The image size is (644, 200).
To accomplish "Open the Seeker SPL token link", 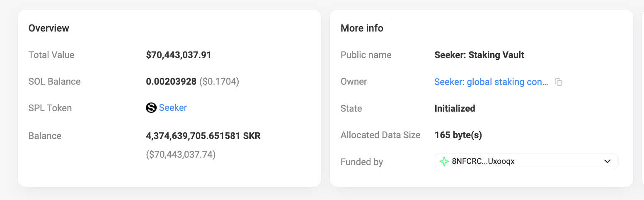I will [173, 108].
